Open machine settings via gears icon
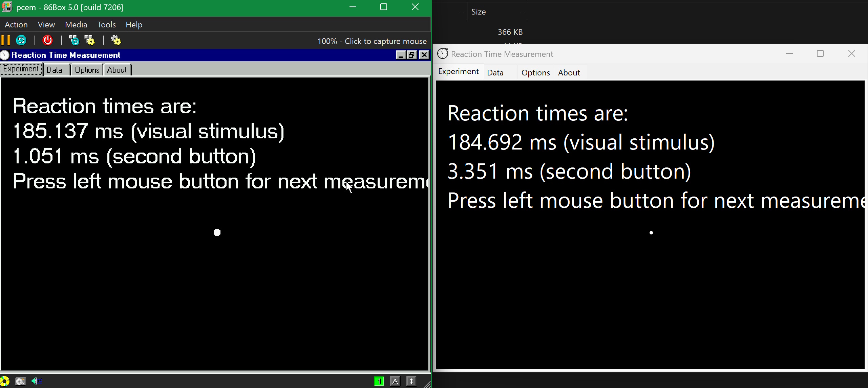The width and height of the screenshot is (868, 388). (116, 40)
